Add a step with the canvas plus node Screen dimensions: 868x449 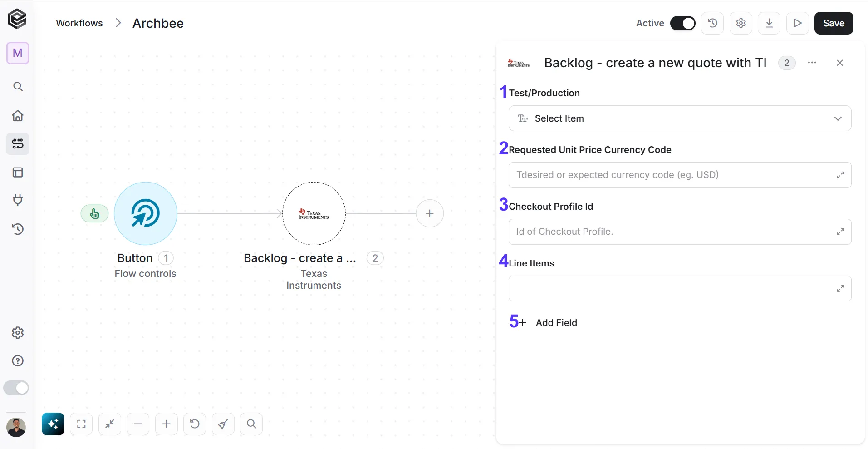430,213
